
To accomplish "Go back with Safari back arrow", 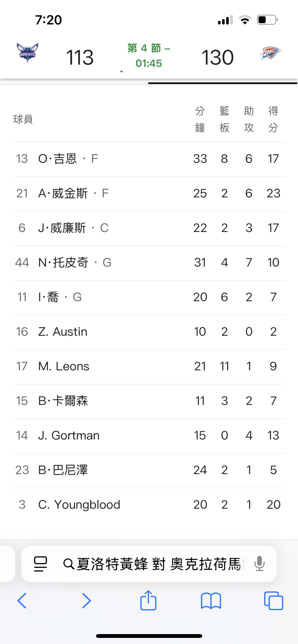I will [x=22, y=600].
